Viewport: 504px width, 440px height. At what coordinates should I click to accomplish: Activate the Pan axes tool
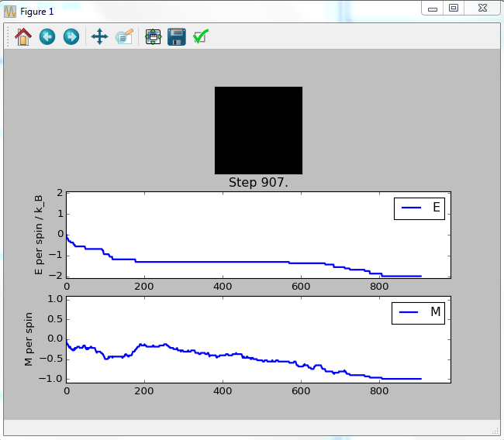click(x=99, y=36)
